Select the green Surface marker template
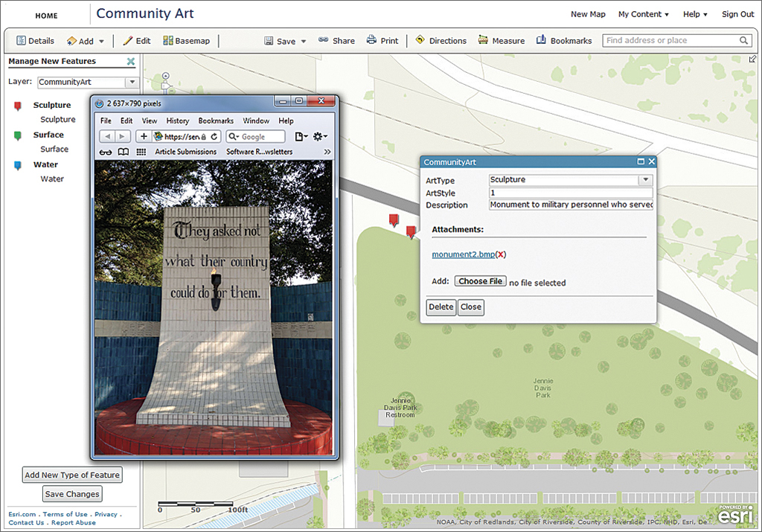 [x=18, y=135]
